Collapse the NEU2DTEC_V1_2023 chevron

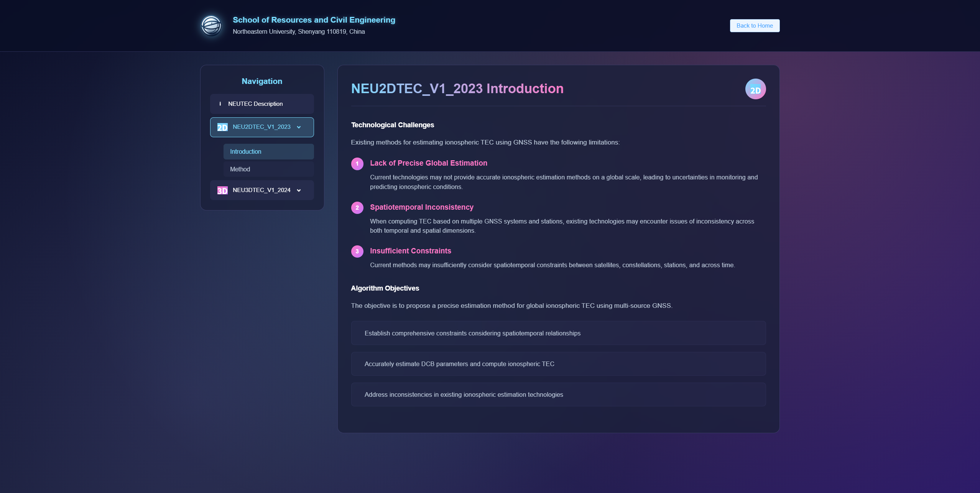coord(299,127)
